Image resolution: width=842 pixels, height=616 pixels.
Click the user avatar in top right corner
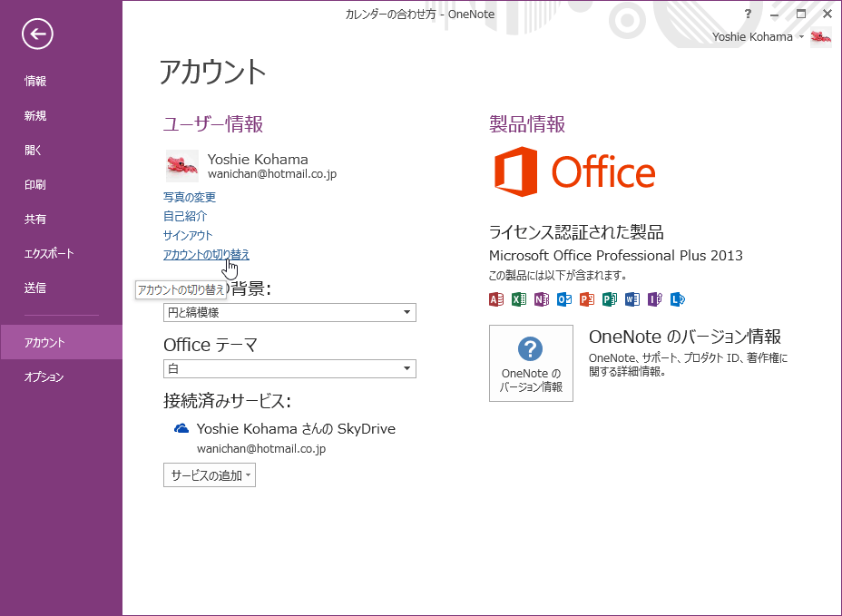(820, 37)
